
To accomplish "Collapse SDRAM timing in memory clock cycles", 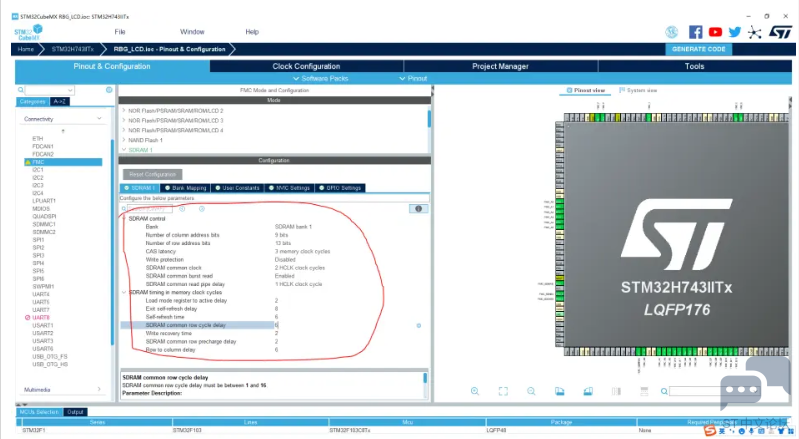I will point(124,292).
